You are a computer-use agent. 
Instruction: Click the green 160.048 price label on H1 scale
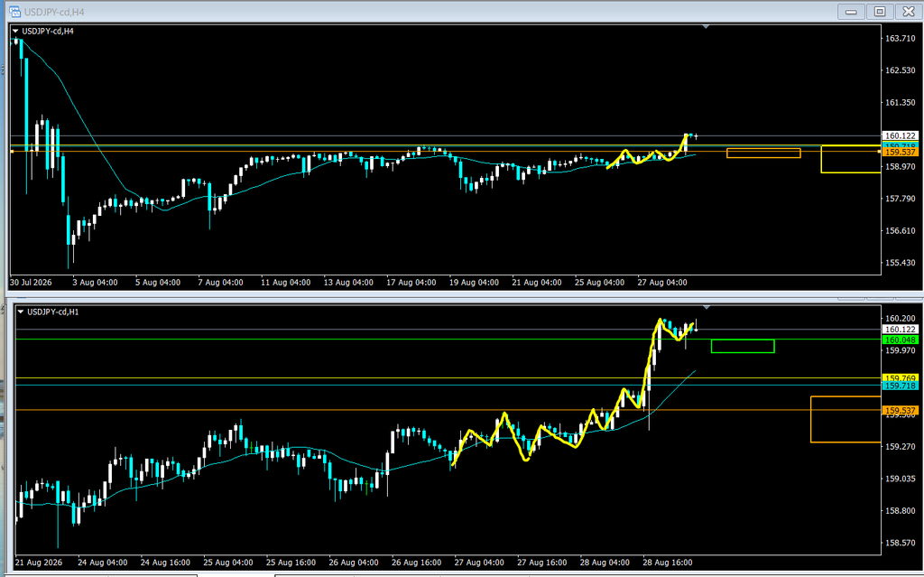(900, 340)
